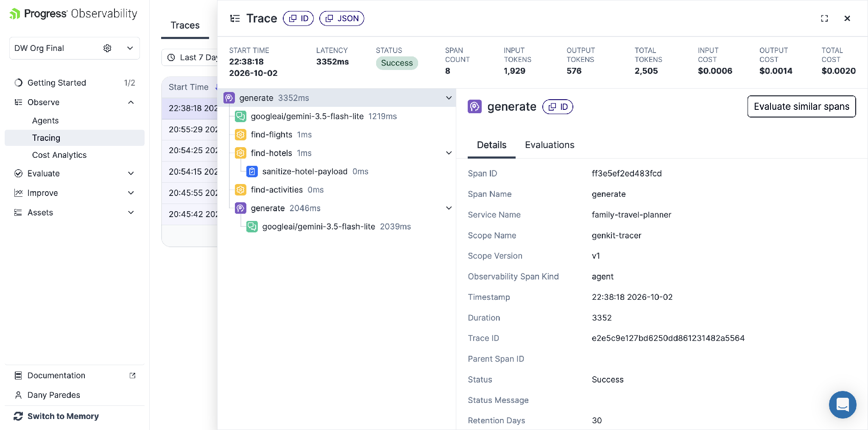Image resolution: width=868 pixels, height=430 pixels.
Task: Click the clock icon in date filter
Action: coord(171,58)
